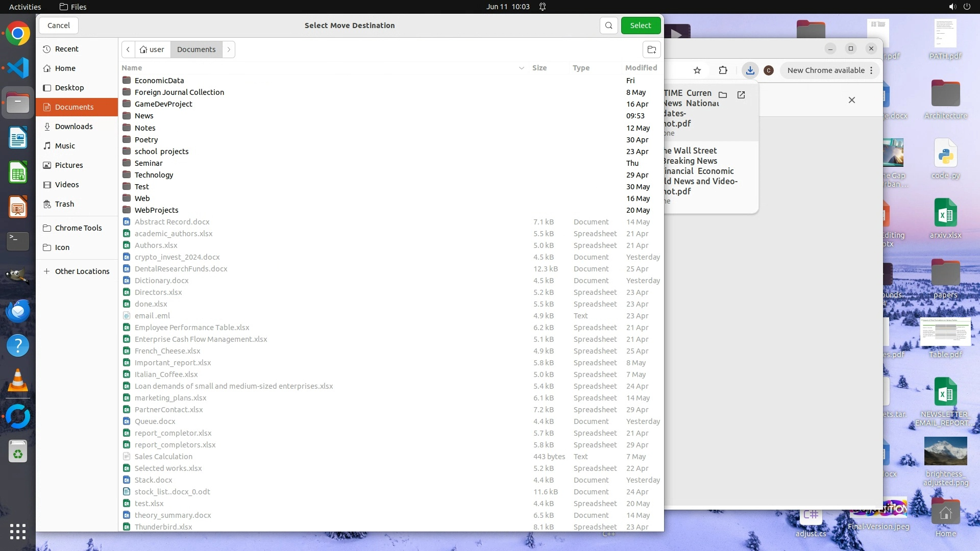Click the search icon in dialog header
Image resolution: width=980 pixels, height=551 pixels.
tap(608, 26)
